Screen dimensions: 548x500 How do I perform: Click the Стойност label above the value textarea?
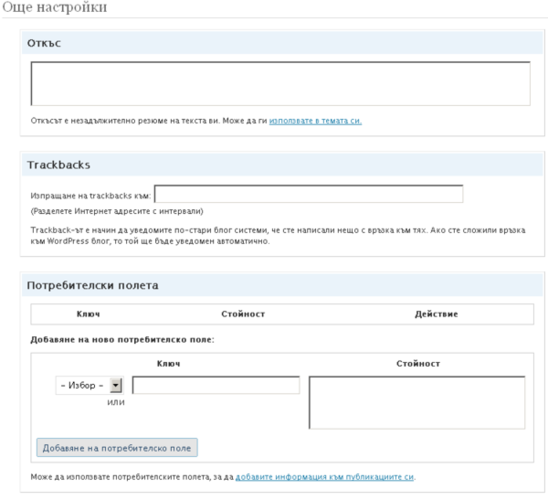[418, 364]
